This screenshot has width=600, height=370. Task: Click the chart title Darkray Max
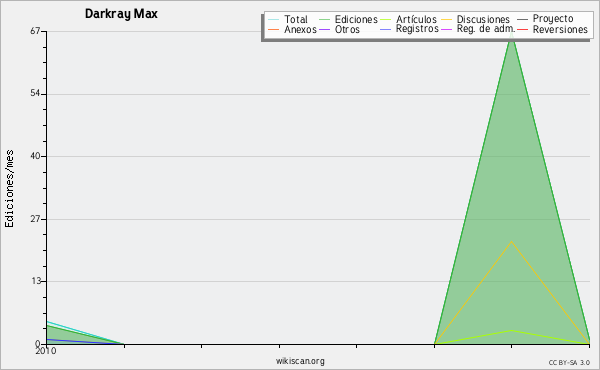121,14
